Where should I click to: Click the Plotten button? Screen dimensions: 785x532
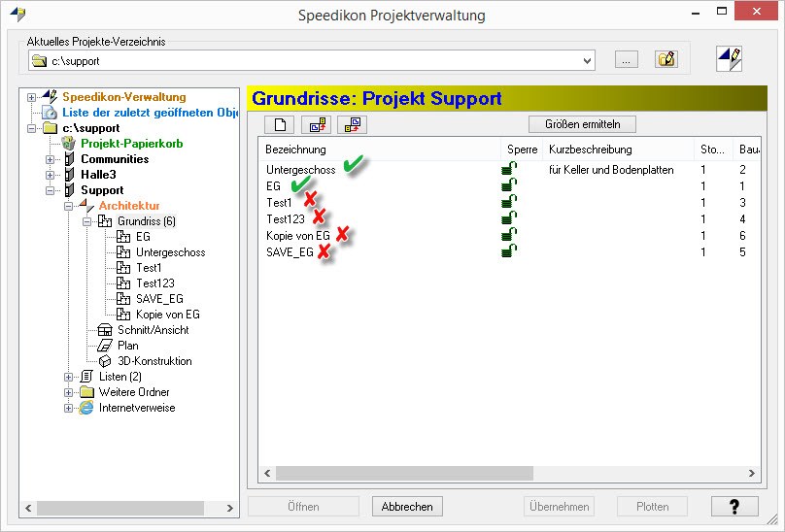click(x=652, y=507)
